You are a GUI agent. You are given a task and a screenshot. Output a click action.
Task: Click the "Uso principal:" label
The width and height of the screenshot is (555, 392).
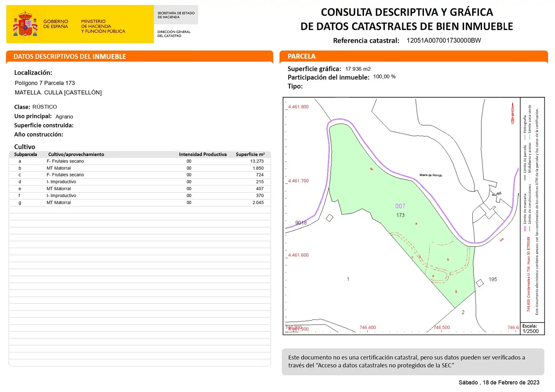(x=33, y=116)
